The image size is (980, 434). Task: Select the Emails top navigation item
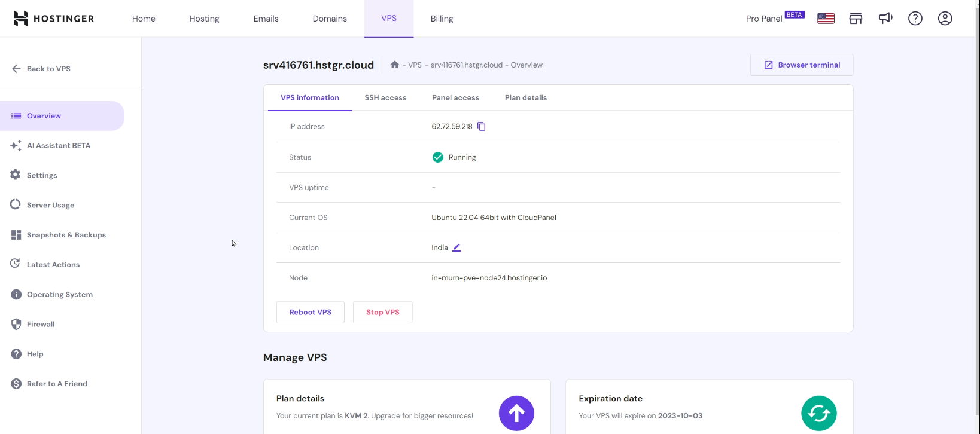(x=266, y=19)
